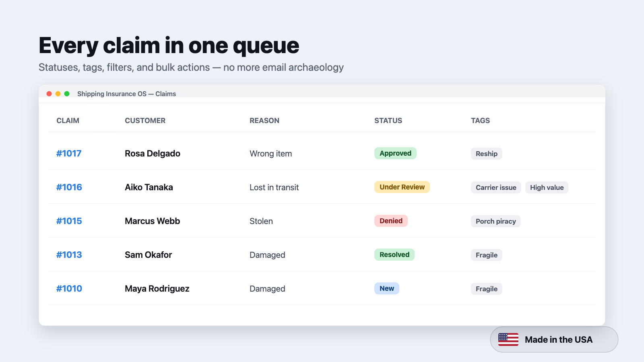Sort by the STATUS column header
This screenshot has height=362, width=644.
point(388,121)
